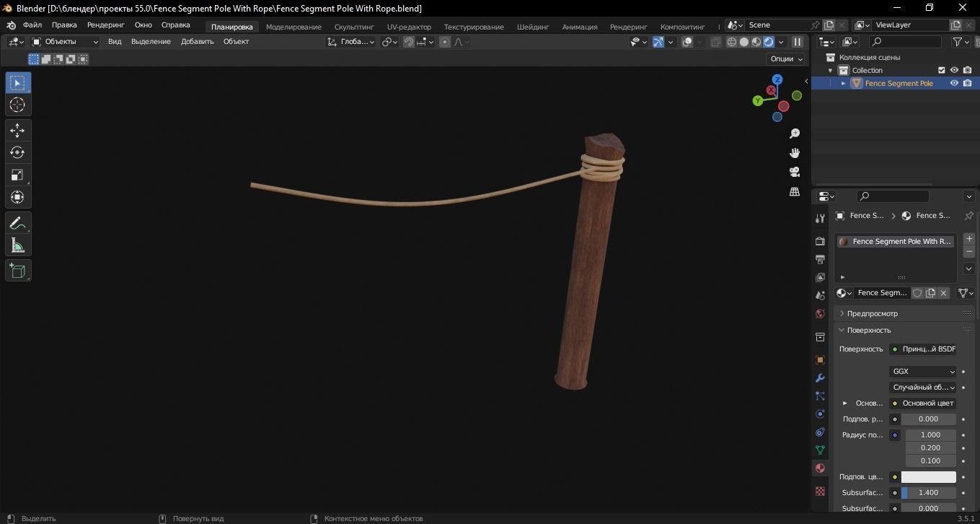Select the Rotate tool
Screen dimensions: 980x524
click(17, 152)
